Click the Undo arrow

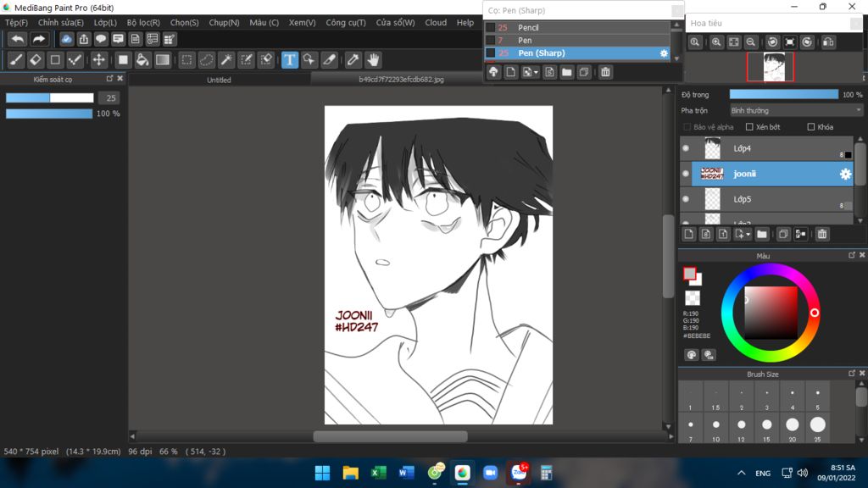pos(18,39)
